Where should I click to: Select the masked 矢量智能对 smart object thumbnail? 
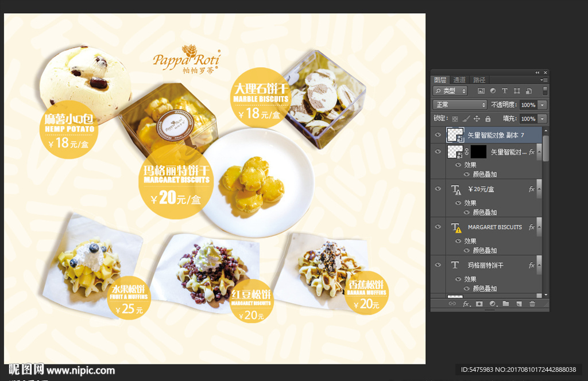(x=455, y=151)
